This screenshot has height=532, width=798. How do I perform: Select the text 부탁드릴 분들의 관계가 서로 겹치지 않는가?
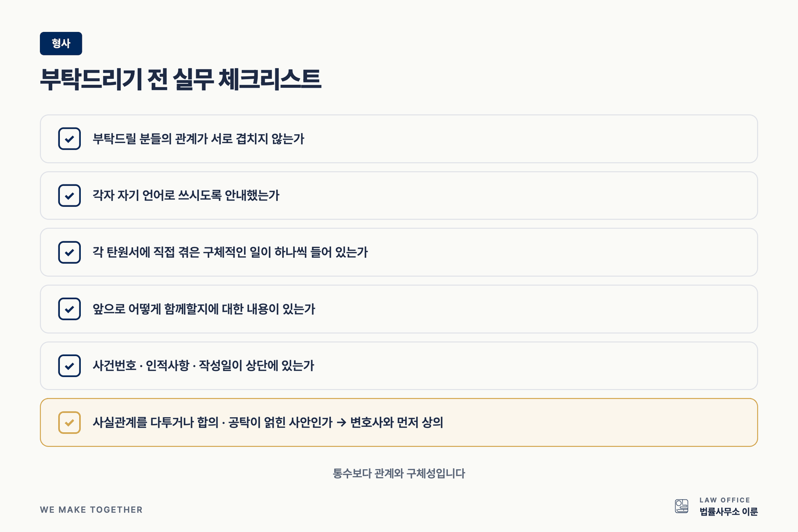click(199, 139)
